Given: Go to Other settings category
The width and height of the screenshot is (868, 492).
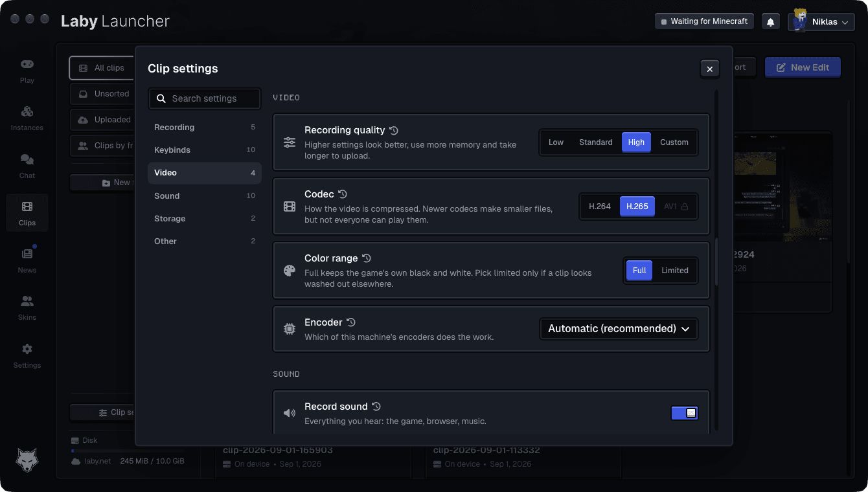Looking at the screenshot, I should pyautogui.click(x=205, y=241).
